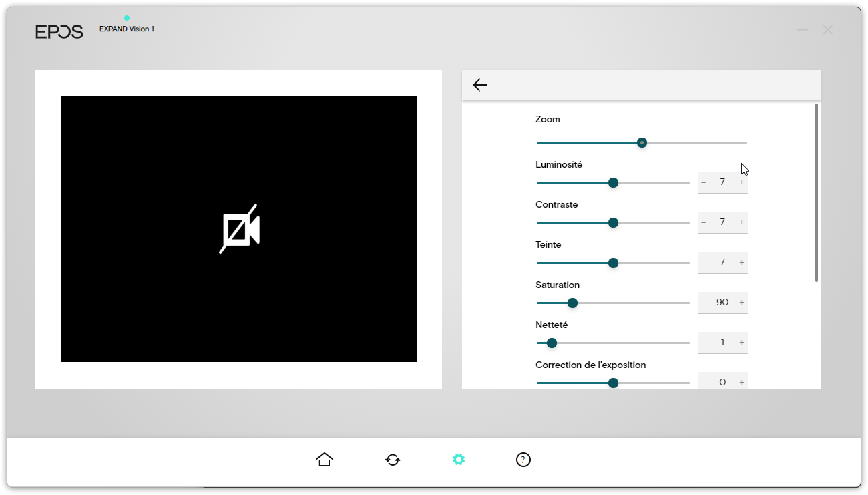Click the Teinte slider handle
This screenshot has width=868, height=495.
point(613,263)
